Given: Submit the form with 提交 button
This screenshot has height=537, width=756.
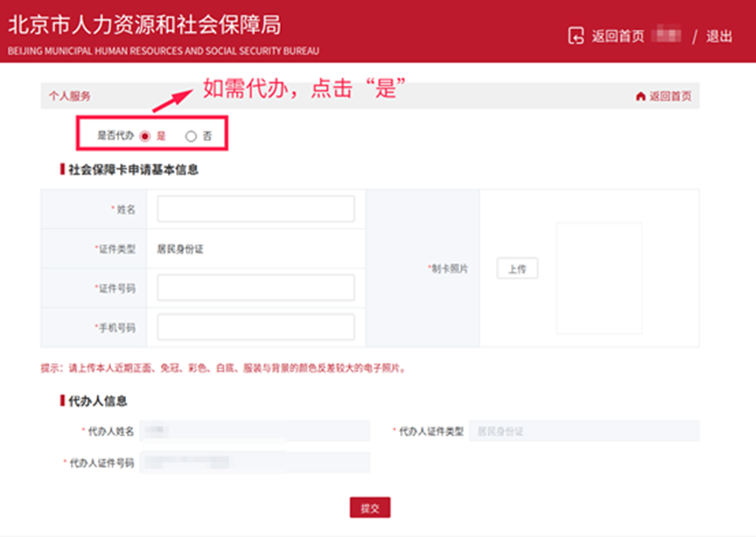Looking at the screenshot, I should coord(370,507).
